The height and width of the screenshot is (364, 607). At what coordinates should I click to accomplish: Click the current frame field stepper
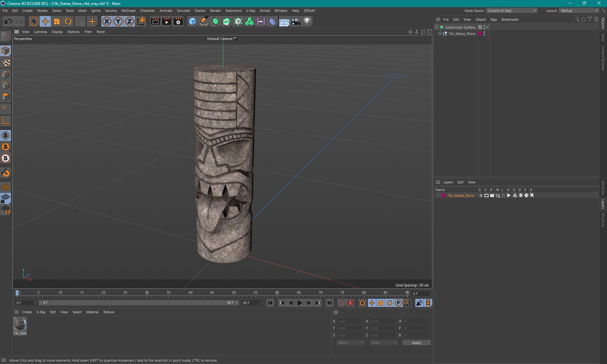click(431, 294)
